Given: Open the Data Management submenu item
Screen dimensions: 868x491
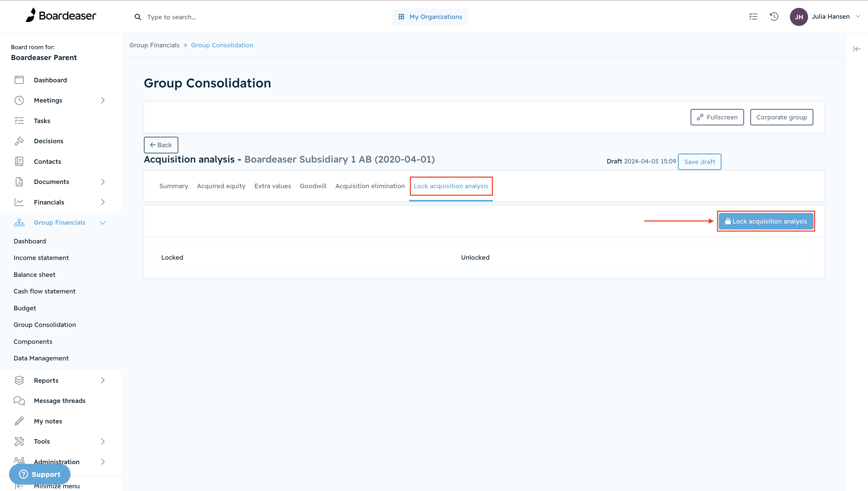Looking at the screenshot, I should click(41, 358).
